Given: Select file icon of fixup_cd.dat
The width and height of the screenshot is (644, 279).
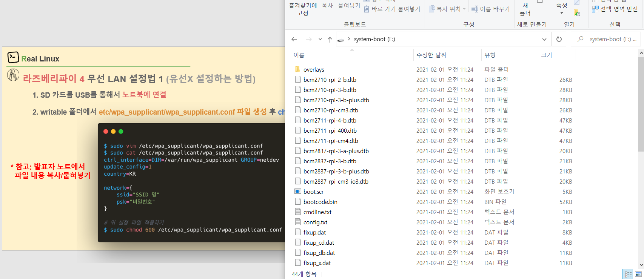Looking at the screenshot, I should click(x=297, y=242).
